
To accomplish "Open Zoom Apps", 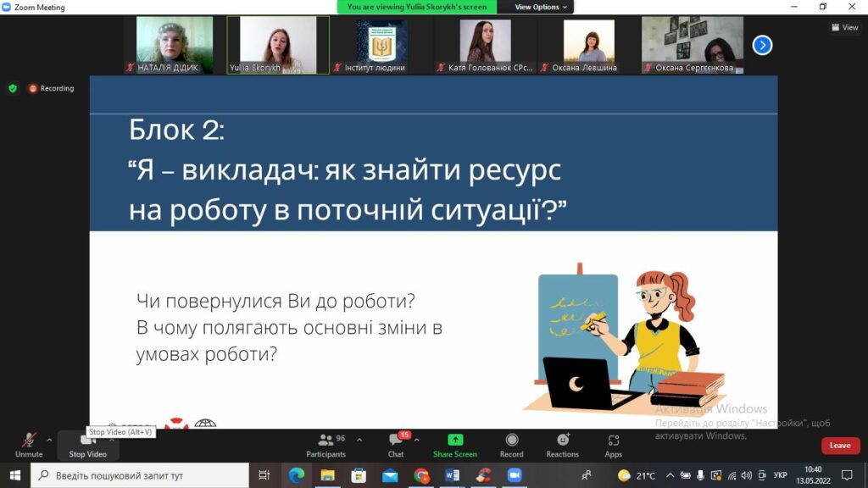I will click(x=614, y=444).
